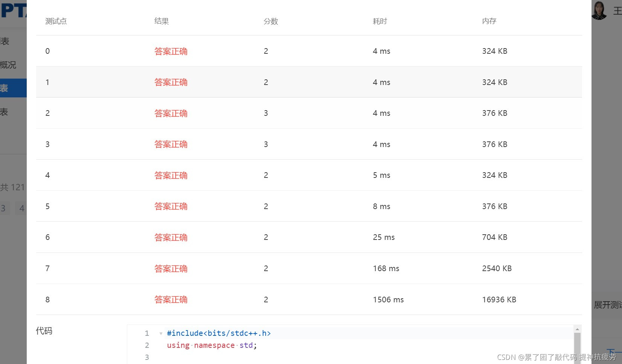The image size is (622, 364).
Task: Click 答案正确 result for test point 5
Action: tap(171, 206)
